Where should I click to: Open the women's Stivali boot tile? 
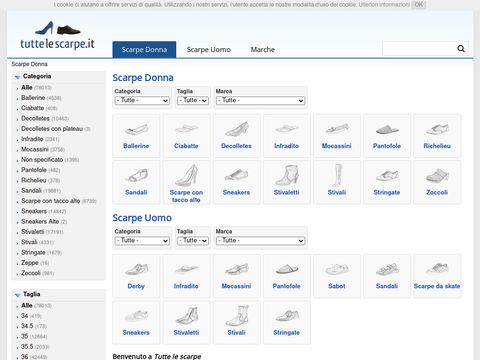(x=337, y=182)
